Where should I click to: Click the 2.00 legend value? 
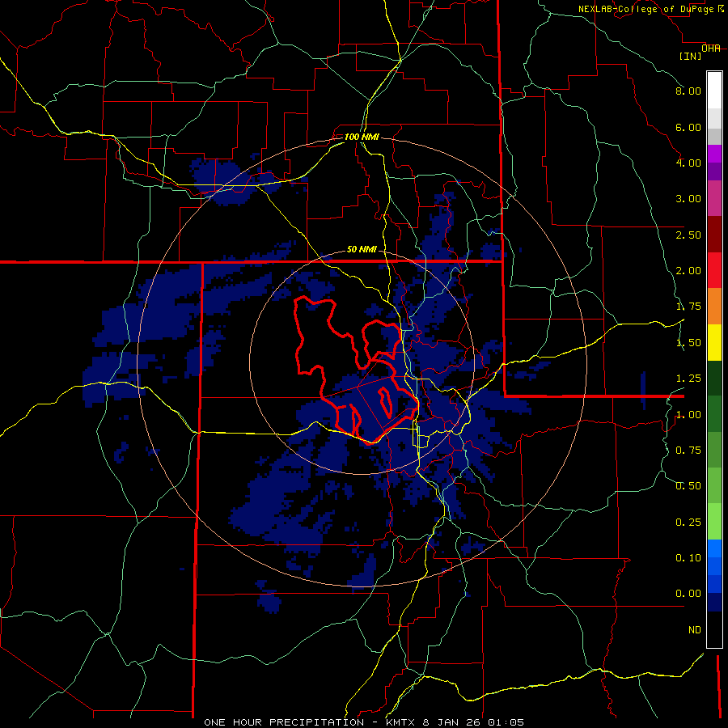tap(688, 271)
